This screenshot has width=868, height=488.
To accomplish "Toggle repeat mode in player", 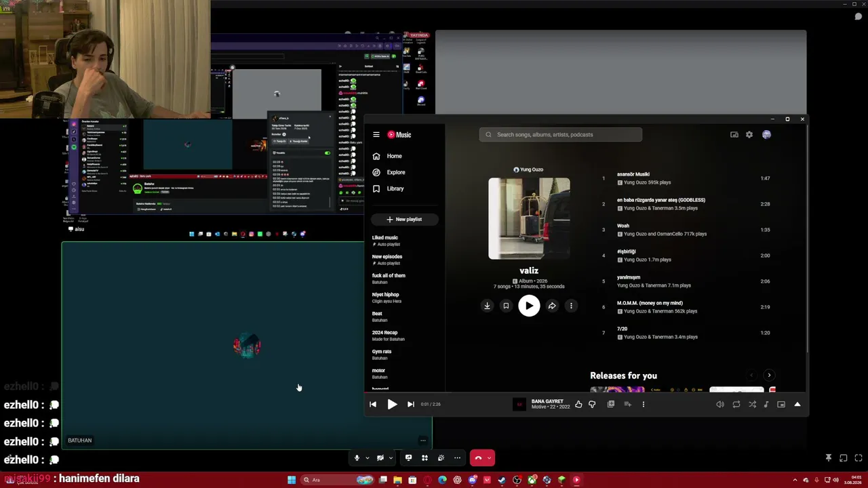I will click(x=736, y=405).
